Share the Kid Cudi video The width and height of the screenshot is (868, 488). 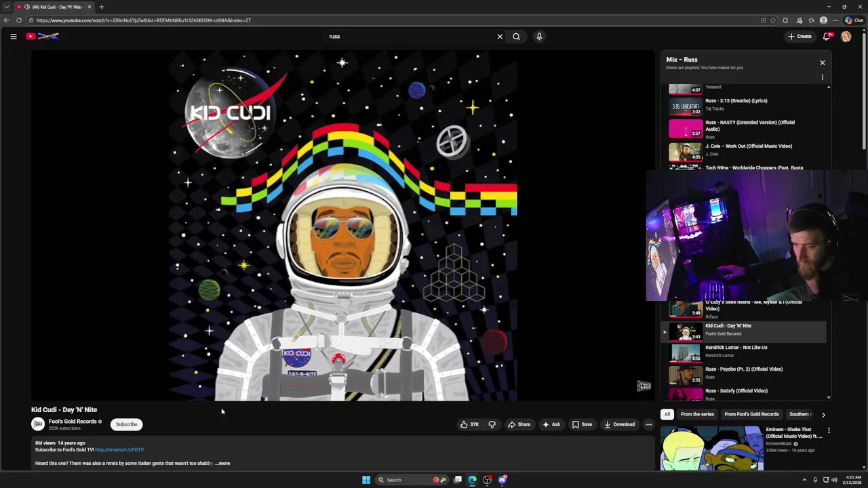(519, 424)
